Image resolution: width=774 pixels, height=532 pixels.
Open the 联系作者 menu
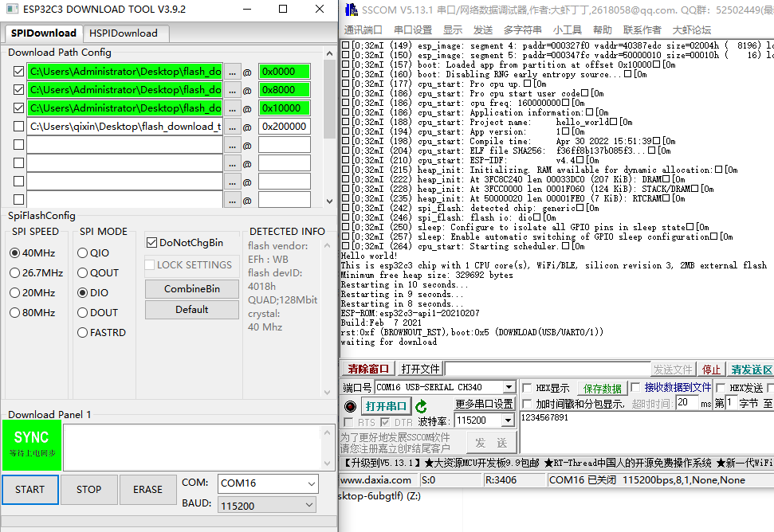tap(642, 30)
